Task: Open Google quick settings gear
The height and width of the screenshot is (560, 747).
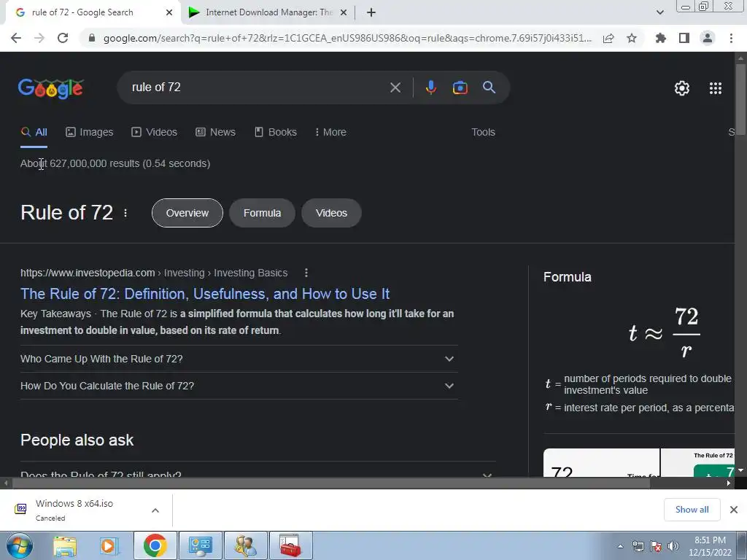Action: (x=682, y=88)
